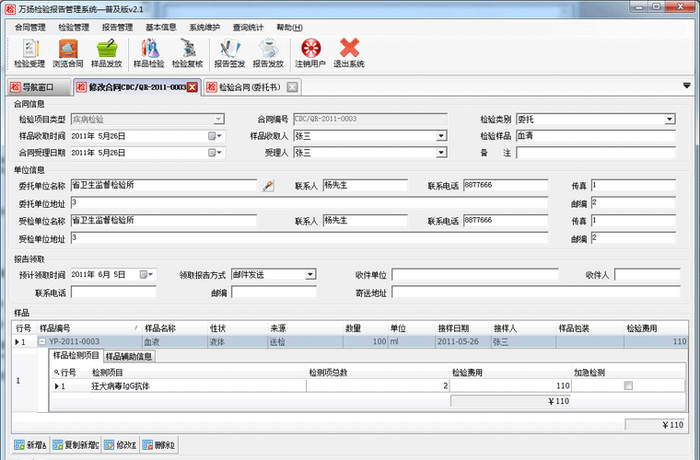The image size is (700, 460).
Task: Click the 新增 button icon
Action: 19,445
